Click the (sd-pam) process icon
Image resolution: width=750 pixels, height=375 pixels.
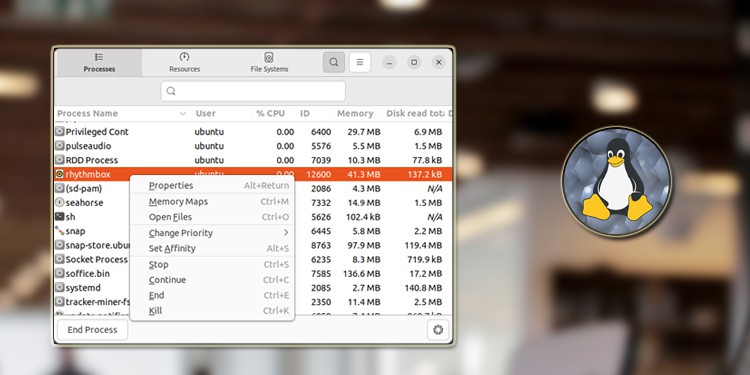coord(60,188)
